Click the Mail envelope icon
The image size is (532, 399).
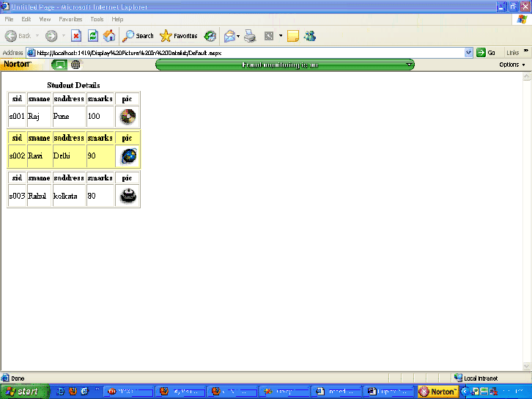coord(229,36)
